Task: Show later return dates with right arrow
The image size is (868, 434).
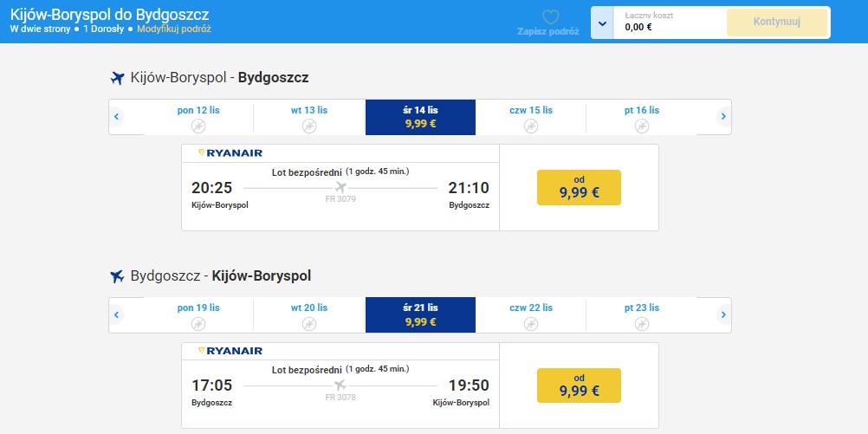Action: coord(724,314)
